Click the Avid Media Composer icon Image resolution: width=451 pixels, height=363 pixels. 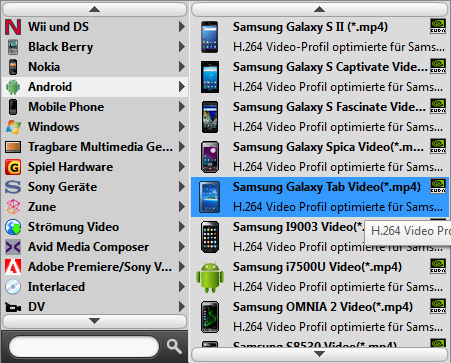tap(13, 247)
